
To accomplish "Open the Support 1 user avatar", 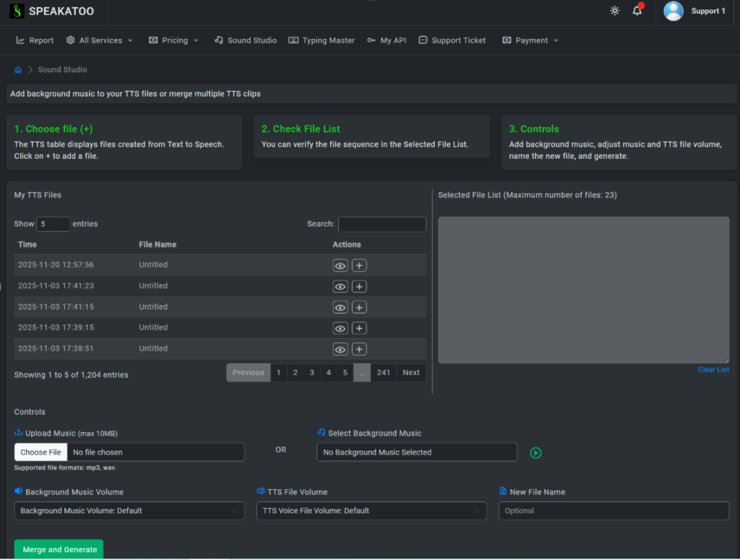I will [674, 11].
